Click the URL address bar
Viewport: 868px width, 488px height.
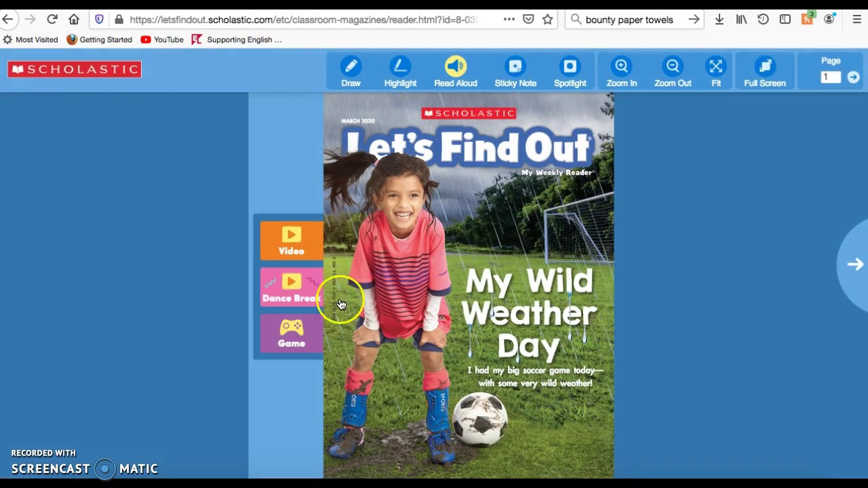pyautogui.click(x=303, y=20)
